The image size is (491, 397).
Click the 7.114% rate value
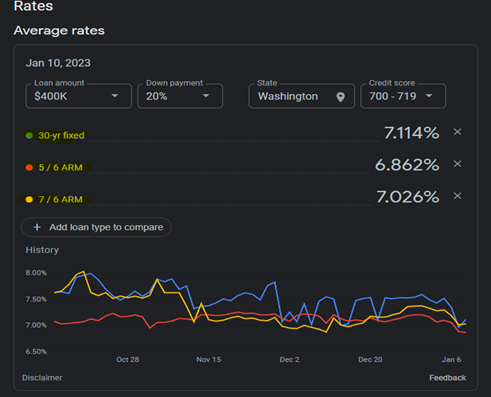[412, 133]
